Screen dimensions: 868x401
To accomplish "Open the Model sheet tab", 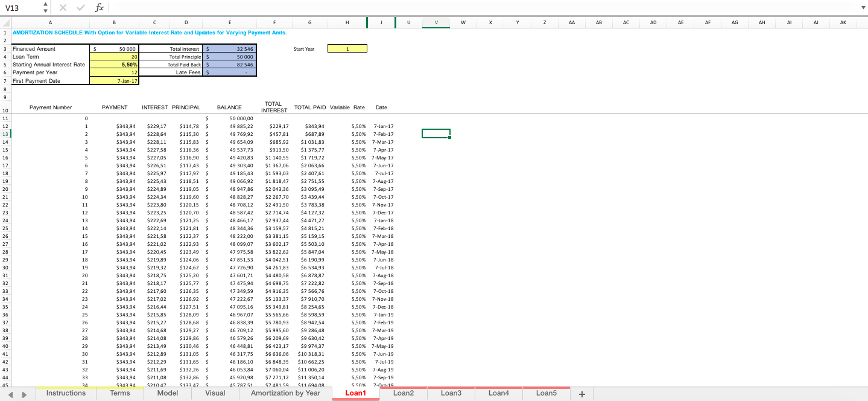I will [x=167, y=393].
